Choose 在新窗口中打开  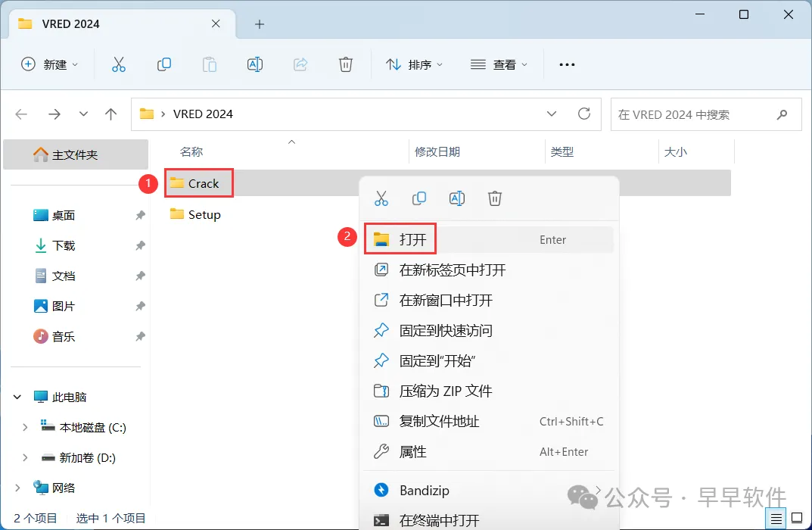tap(489, 300)
